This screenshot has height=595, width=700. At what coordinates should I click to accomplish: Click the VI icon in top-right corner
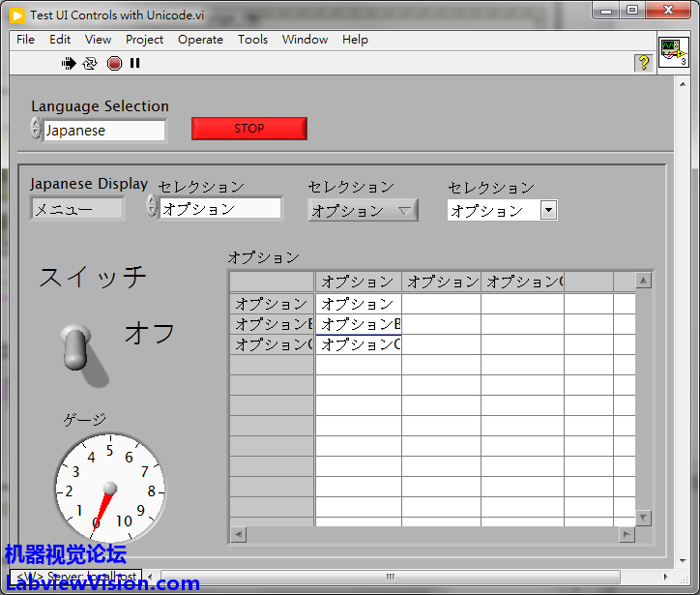tap(673, 52)
